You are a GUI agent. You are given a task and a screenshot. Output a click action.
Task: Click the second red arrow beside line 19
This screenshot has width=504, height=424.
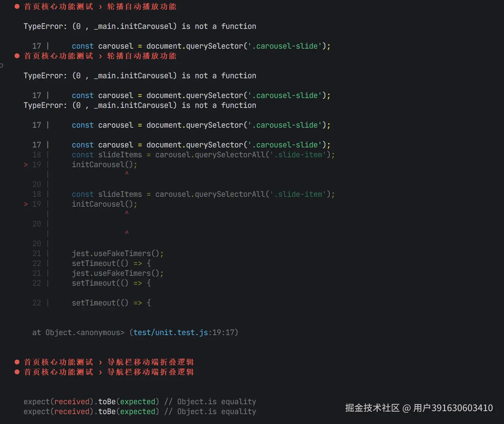25,204
